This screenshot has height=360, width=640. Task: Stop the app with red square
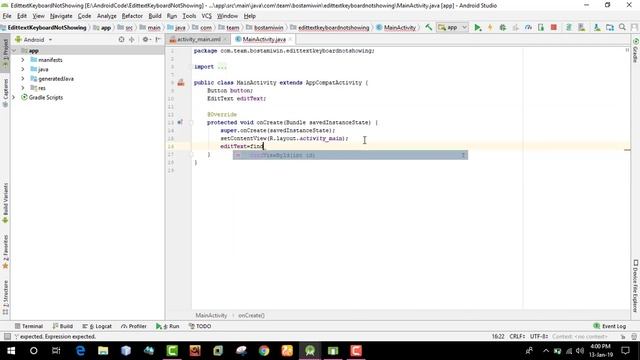pos(553,27)
